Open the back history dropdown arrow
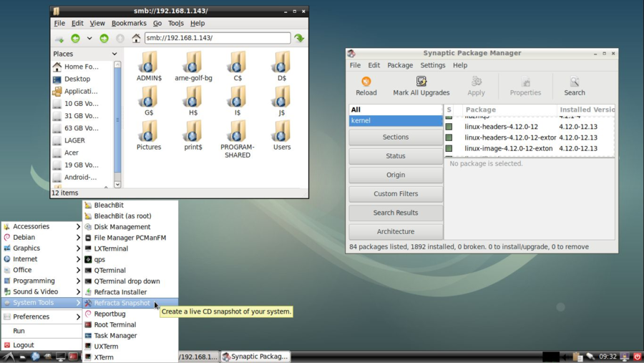The image size is (644, 363). 89,38
